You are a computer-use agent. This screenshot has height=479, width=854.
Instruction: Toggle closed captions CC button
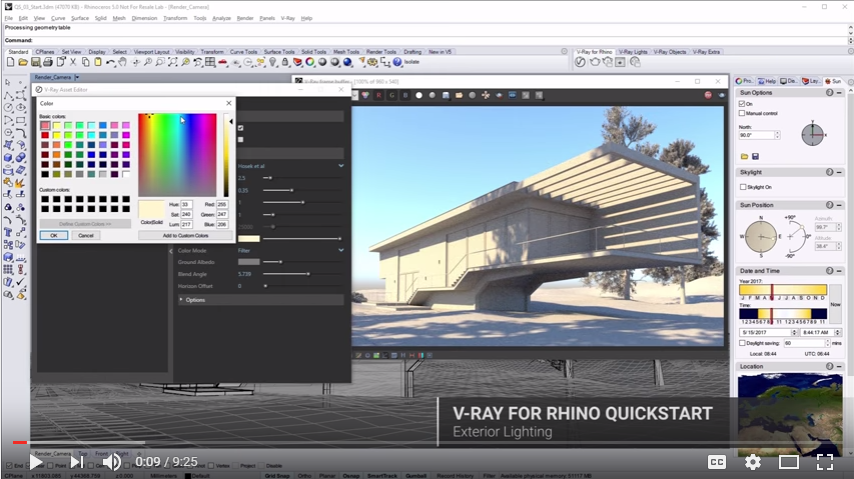[717, 462]
